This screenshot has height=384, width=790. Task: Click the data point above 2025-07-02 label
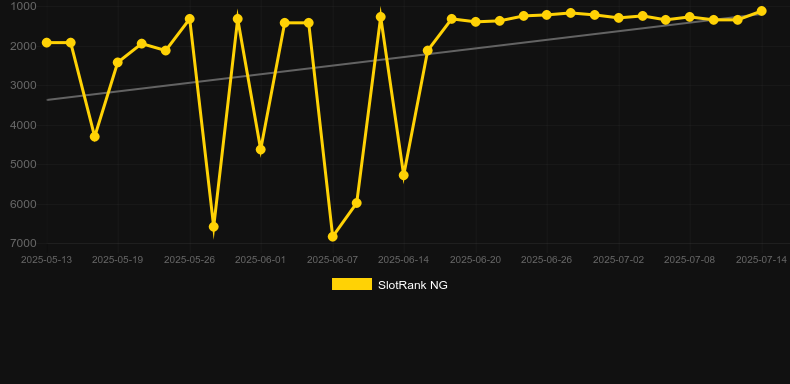619,18
